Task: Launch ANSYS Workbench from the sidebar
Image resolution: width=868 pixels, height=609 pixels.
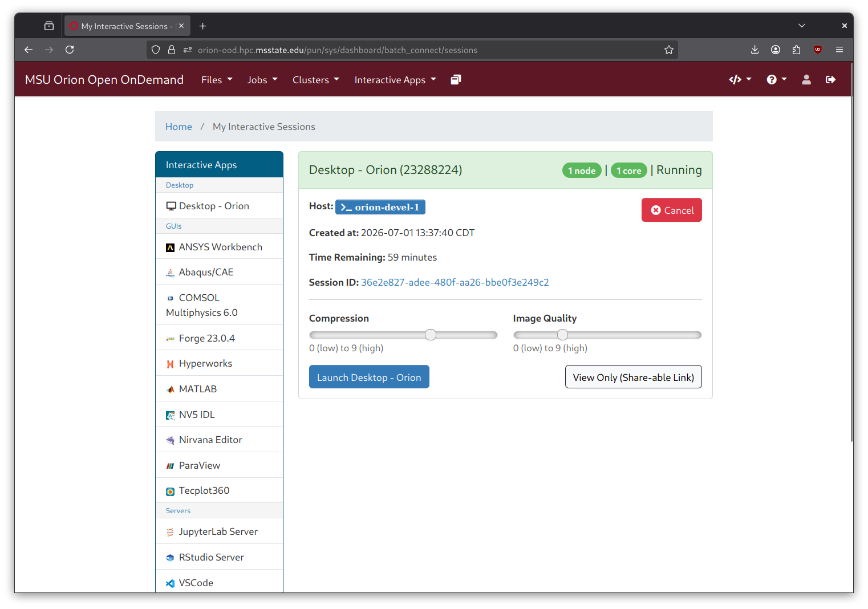Action: tap(219, 247)
